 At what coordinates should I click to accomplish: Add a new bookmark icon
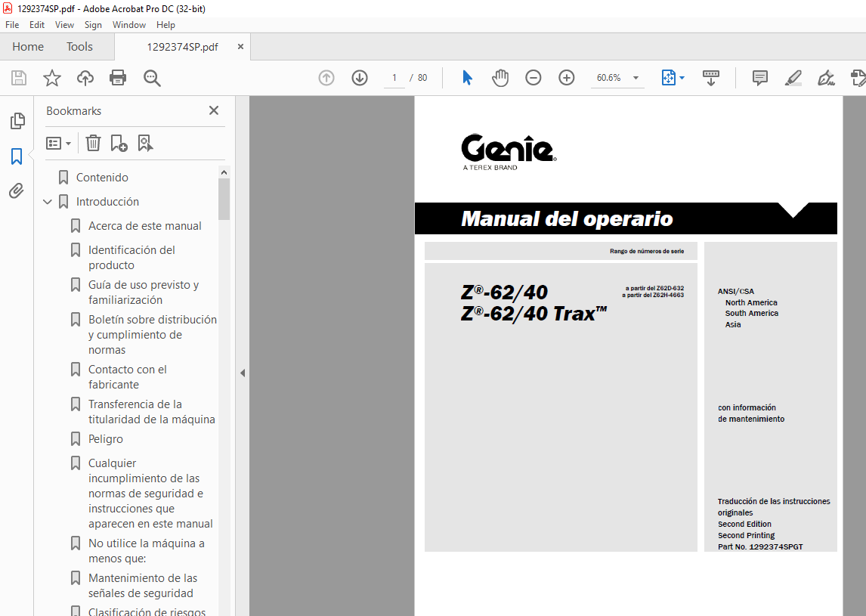[x=119, y=143]
